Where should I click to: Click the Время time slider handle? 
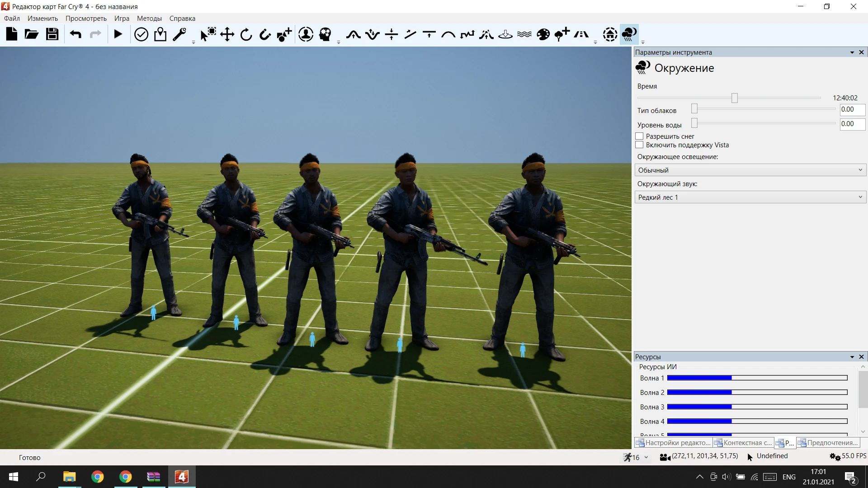(x=735, y=98)
